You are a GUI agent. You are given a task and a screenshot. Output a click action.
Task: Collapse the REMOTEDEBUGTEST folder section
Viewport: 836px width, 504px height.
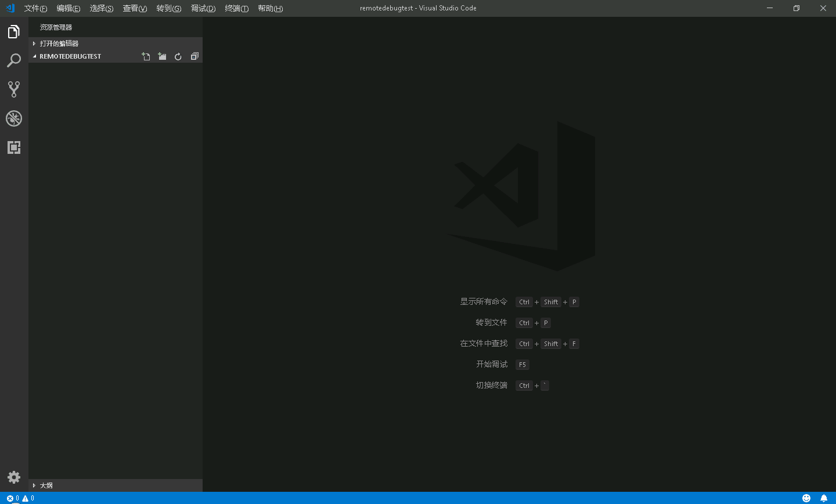click(70, 56)
